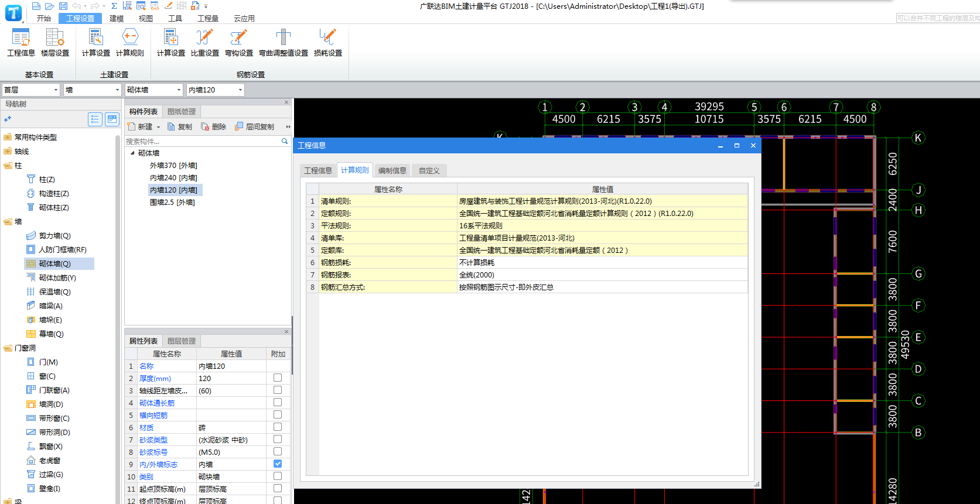Image resolution: width=980 pixels, height=504 pixels.
Task: Tick the 砌体通长筋 附加 checkbox
Action: (x=278, y=403)
